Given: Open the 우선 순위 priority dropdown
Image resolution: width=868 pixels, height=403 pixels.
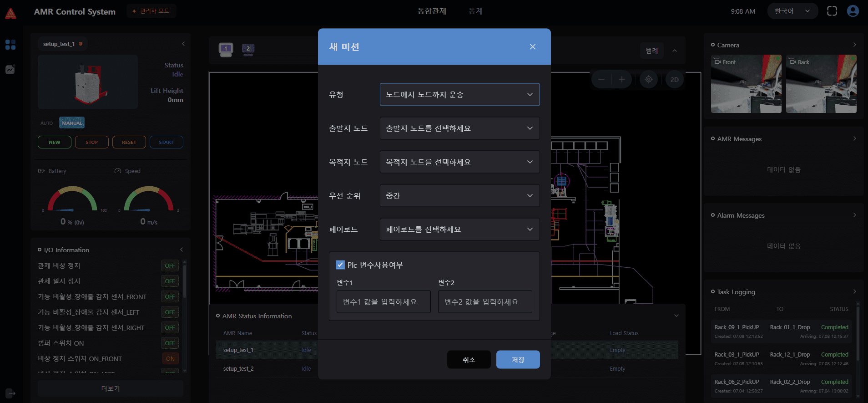Looking at the screenshot, I should pyautogui.click(x=459, y=196).
